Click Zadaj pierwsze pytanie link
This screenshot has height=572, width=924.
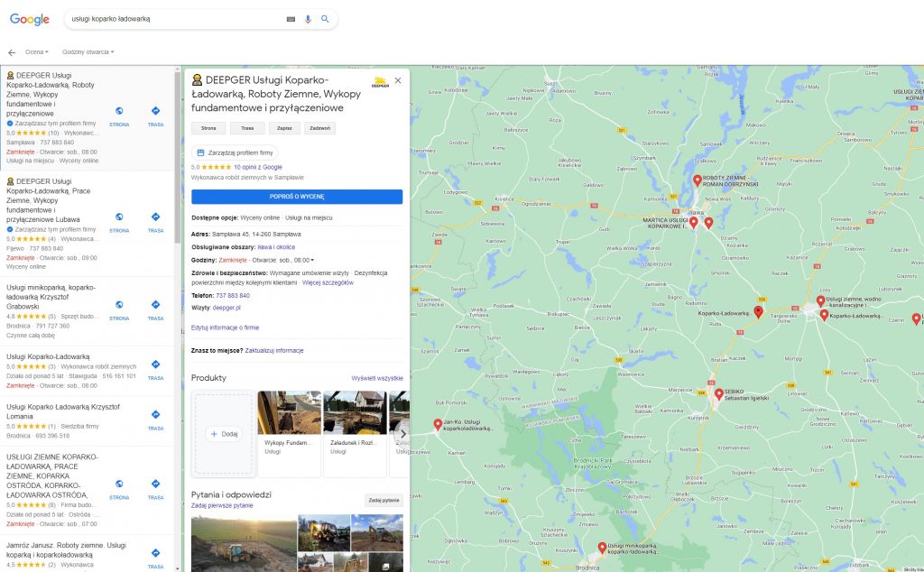coord(222,505)
